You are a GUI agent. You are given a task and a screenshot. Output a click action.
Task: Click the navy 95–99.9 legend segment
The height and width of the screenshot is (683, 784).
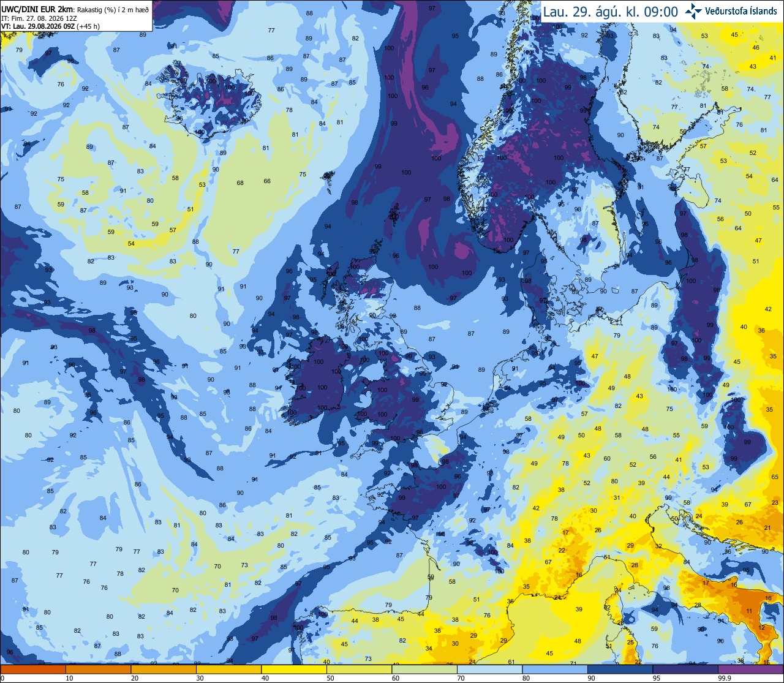pos(685,670)
